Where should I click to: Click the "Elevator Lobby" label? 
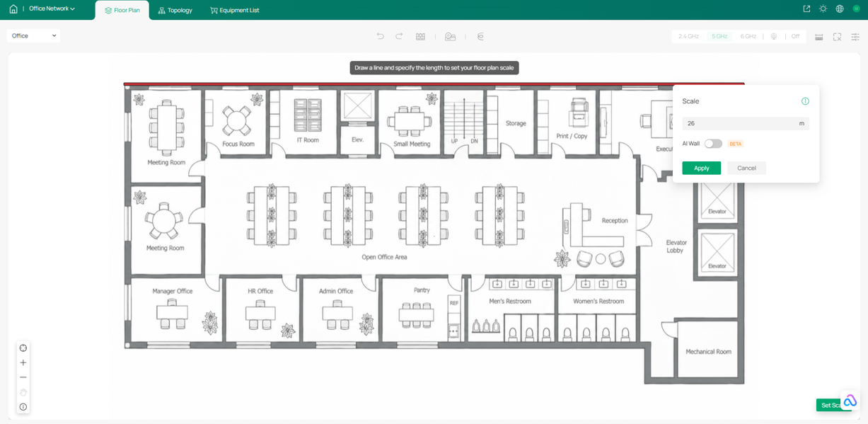click(x=676, y=246)
